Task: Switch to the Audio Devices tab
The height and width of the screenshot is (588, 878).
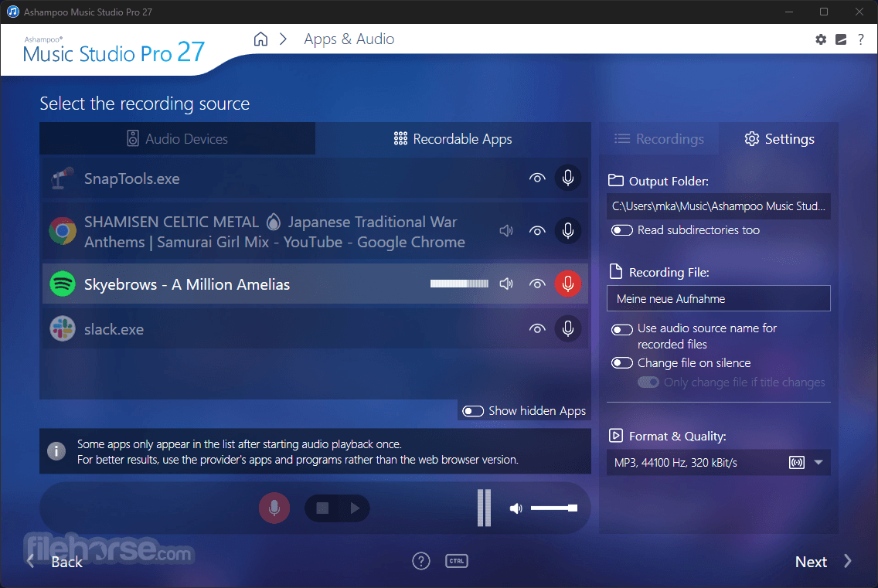Action: 178,138
